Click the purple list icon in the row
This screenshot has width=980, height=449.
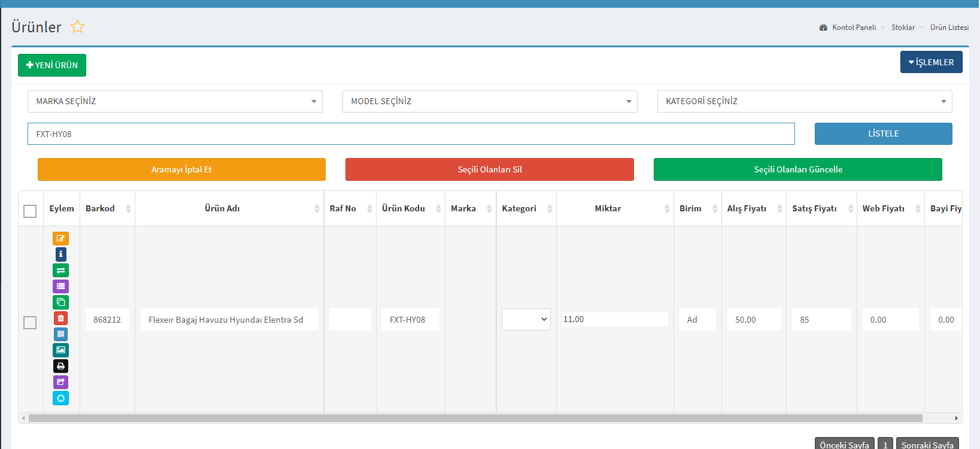point(60,286)
